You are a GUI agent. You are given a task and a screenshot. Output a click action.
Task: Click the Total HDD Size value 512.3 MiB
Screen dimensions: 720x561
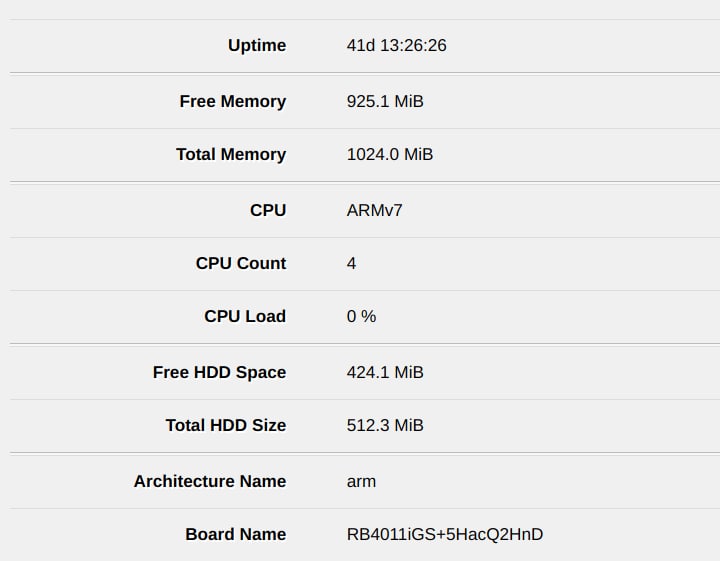385,425
